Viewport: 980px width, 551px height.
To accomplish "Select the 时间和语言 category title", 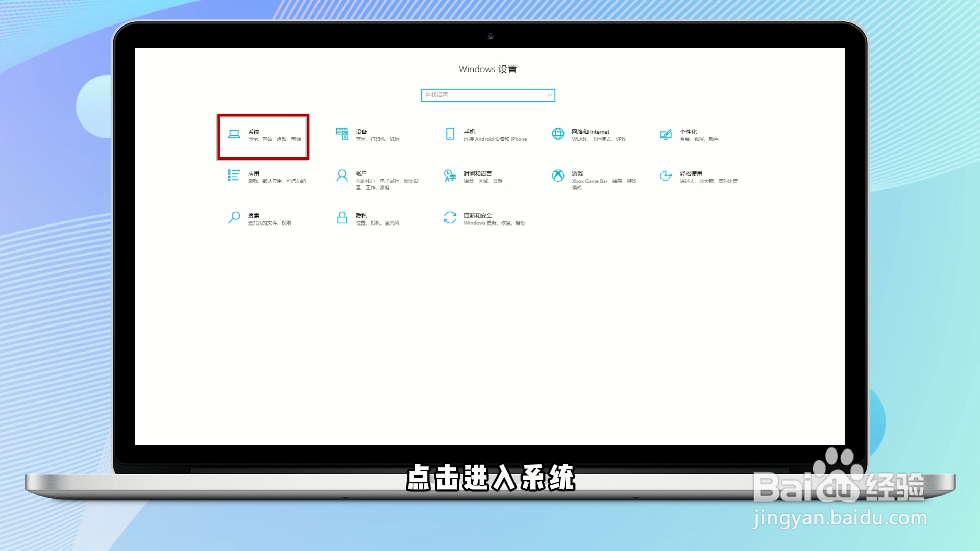I will tap(478, 173).
